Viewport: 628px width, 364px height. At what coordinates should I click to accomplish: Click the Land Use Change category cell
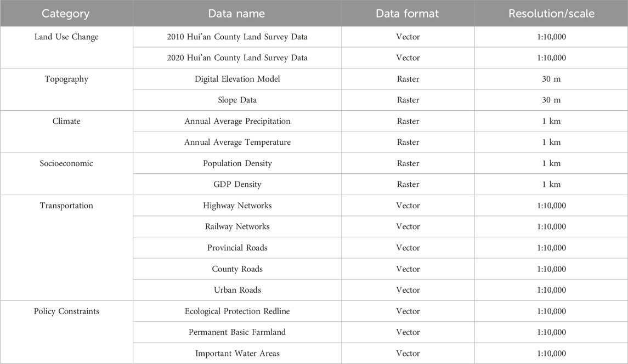tap(66, 37)
